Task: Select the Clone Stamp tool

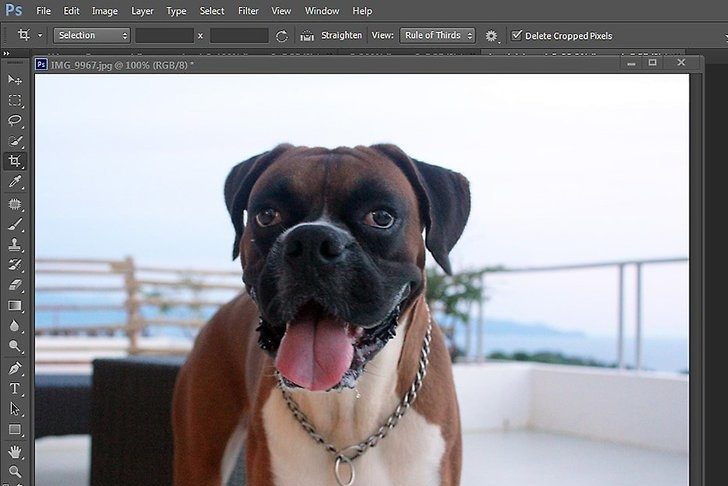Action: (x=15, y=244)
